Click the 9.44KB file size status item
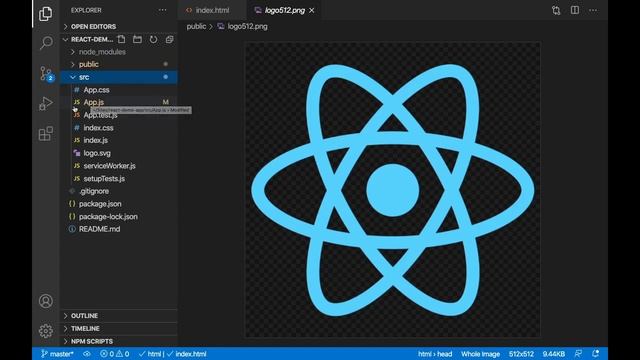The image size is (640, 360). (553, 354)
